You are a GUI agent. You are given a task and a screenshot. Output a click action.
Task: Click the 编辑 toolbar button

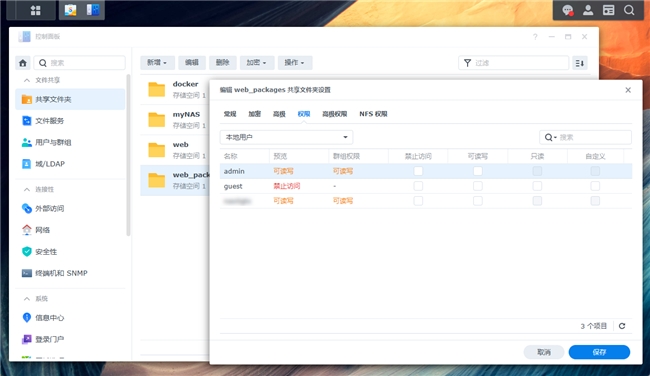(x=192, y=63)
